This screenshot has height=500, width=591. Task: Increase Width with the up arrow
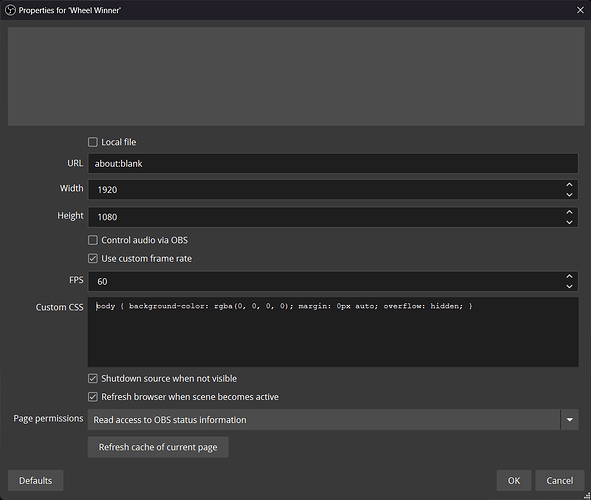[569, 185]
